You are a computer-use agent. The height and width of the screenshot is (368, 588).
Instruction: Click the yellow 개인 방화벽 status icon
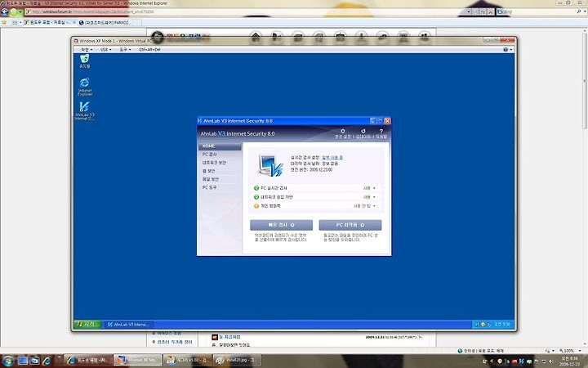[x=256, y=206]
